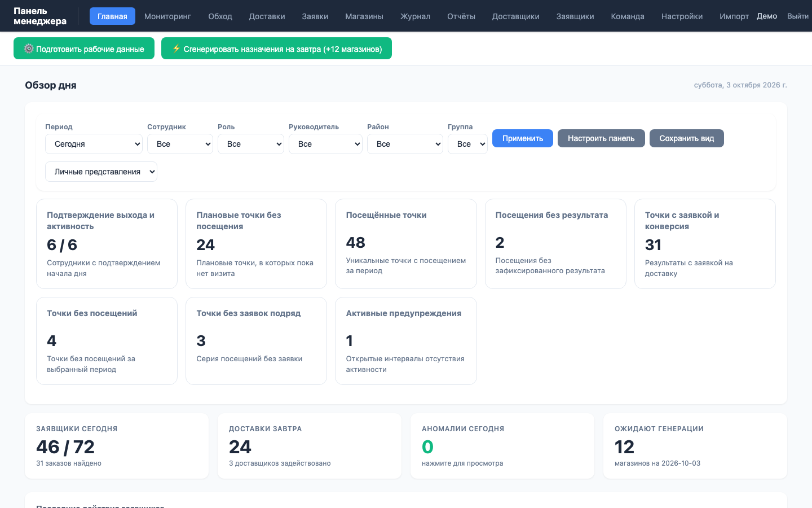Click the Применить button

click(523, 138)
